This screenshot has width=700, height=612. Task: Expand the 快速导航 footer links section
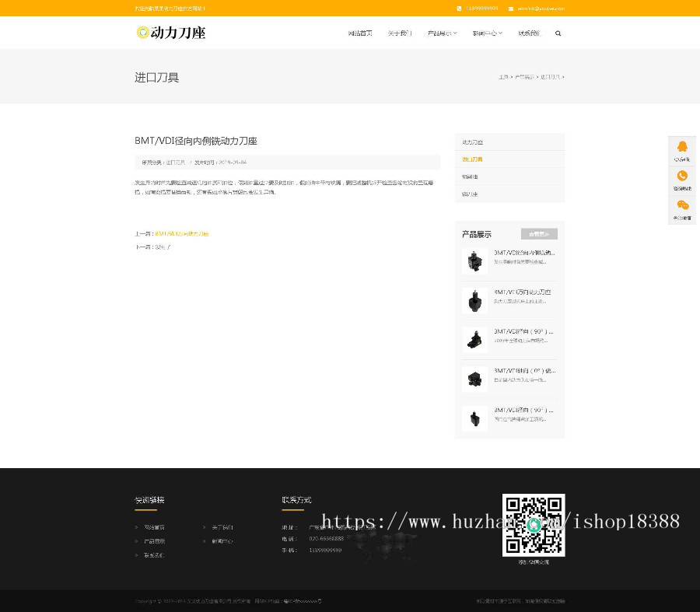[149, 500]
